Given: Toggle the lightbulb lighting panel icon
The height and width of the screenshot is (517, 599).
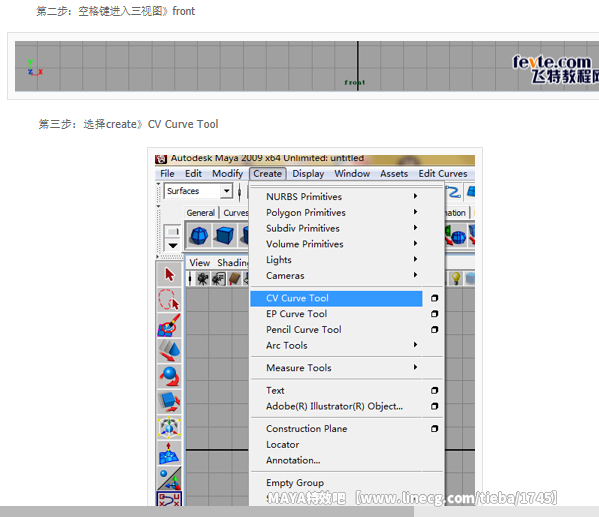Looking at the screenshot, I should 455,278.
